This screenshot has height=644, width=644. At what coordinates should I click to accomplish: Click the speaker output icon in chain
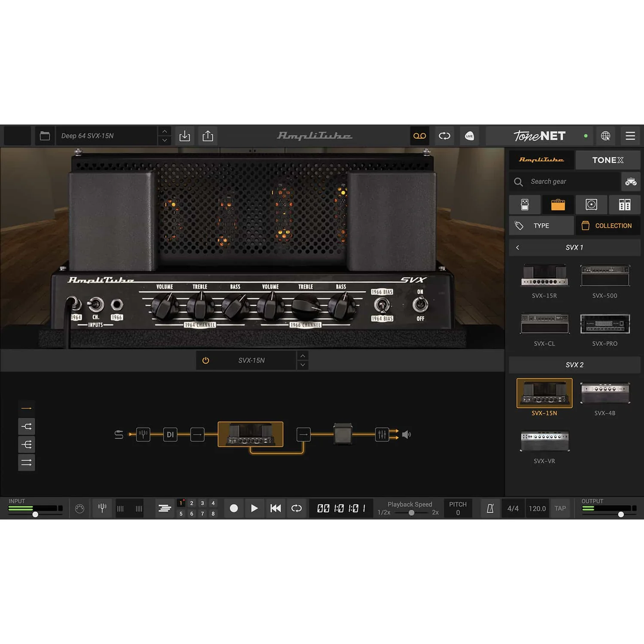(406, 434)
